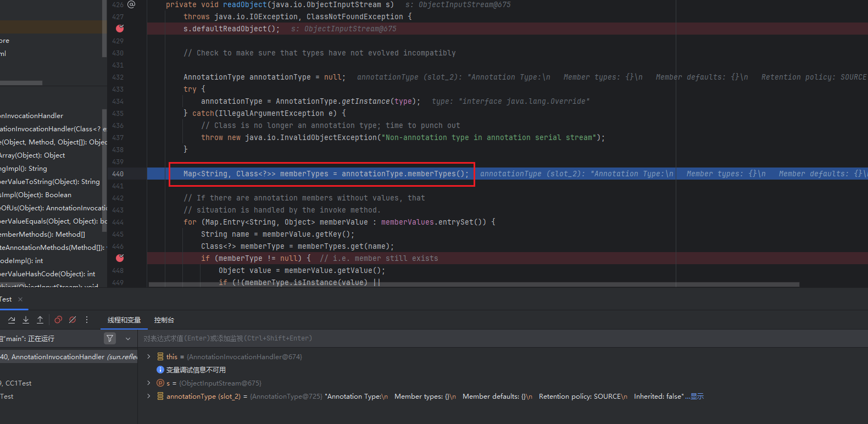Open the View Breakpoints dialog icon

tap(58, 320)
